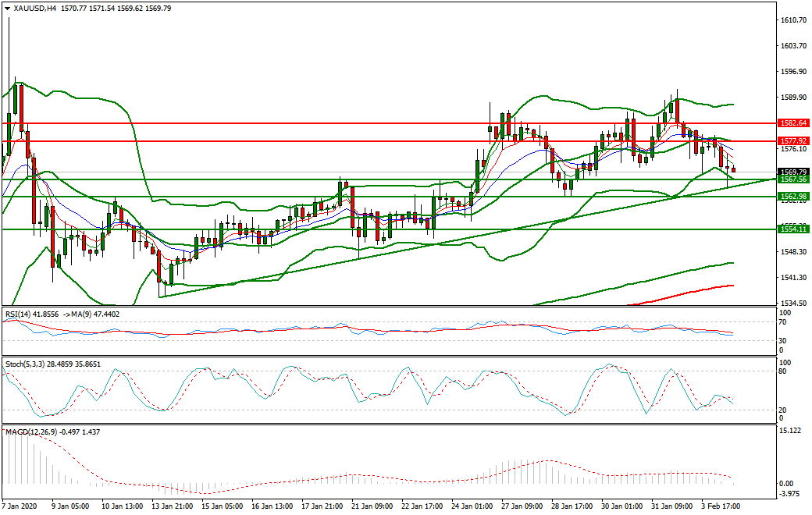Screen dimensions: 812x515
Task: Select the green support line at 1567.56
Action: coord(312,179)
